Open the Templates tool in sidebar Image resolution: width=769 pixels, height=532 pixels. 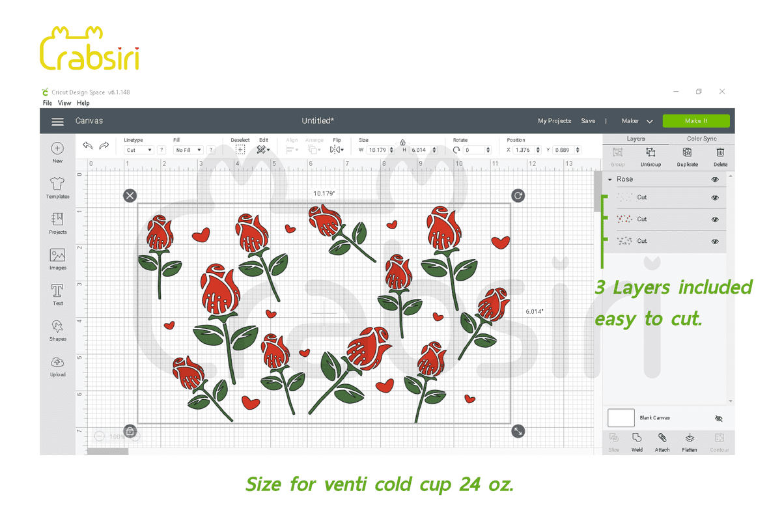[57, 186]
